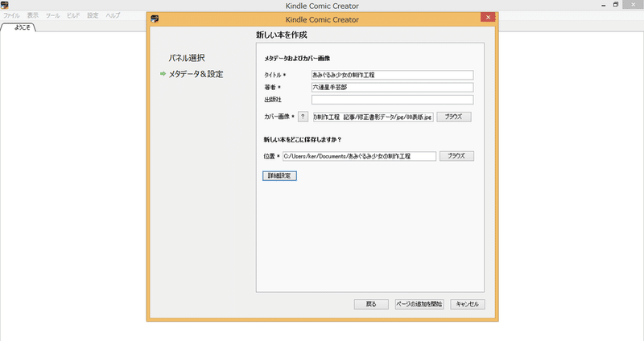Open the ヘルプ menu
Screen dimensions: 644x341
pos(113,15)
